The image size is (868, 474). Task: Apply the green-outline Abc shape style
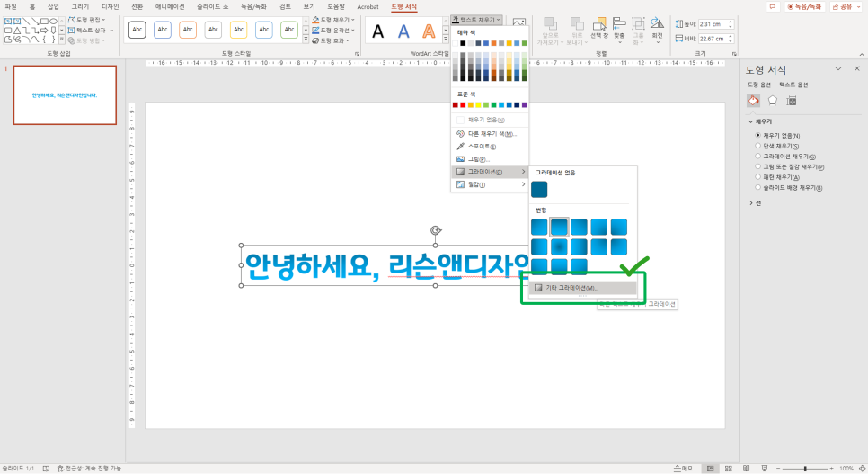pos(289,30)
